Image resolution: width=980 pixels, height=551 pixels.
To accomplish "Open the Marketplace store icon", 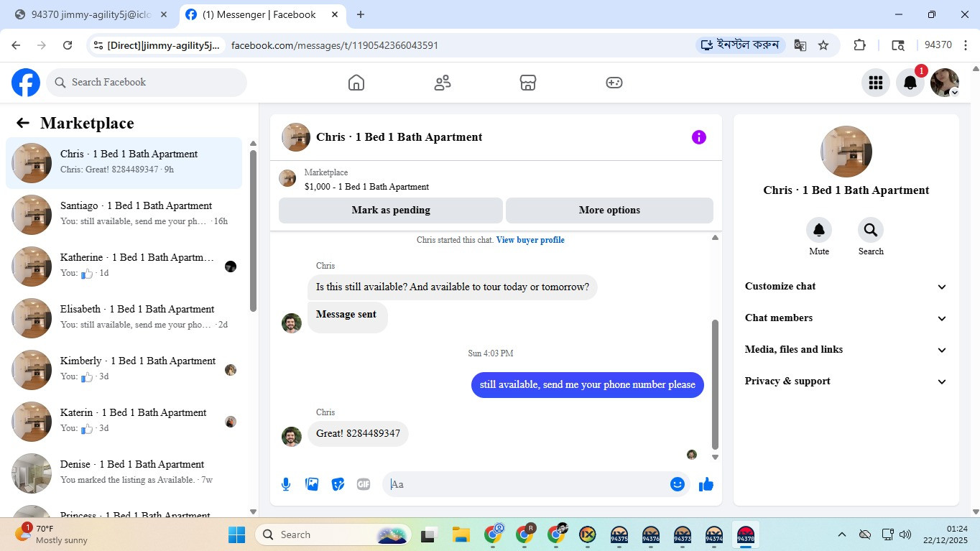I will click(x=528, y=83).
